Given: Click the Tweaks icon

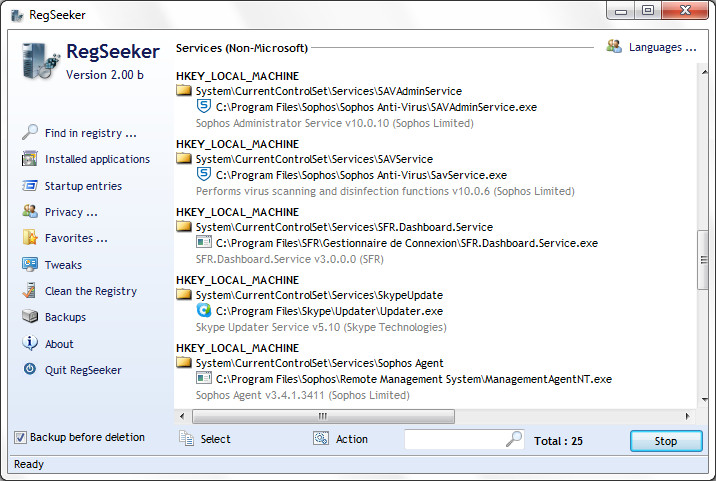Looking at the screenshot, I should pyautogui.click(x=30, y=264).
